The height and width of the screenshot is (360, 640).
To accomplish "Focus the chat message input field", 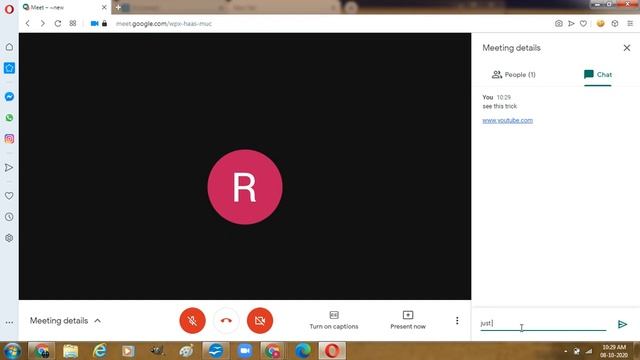I will [x=543, y=323].
